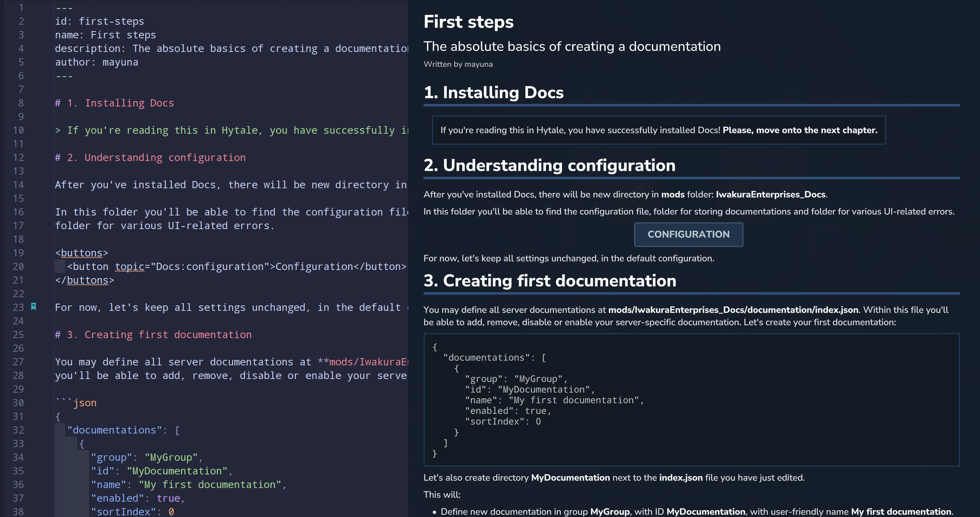Click the <buttons> tag on line 19
The width and height of the screenshot is (980, 517).
click(81, 253)
